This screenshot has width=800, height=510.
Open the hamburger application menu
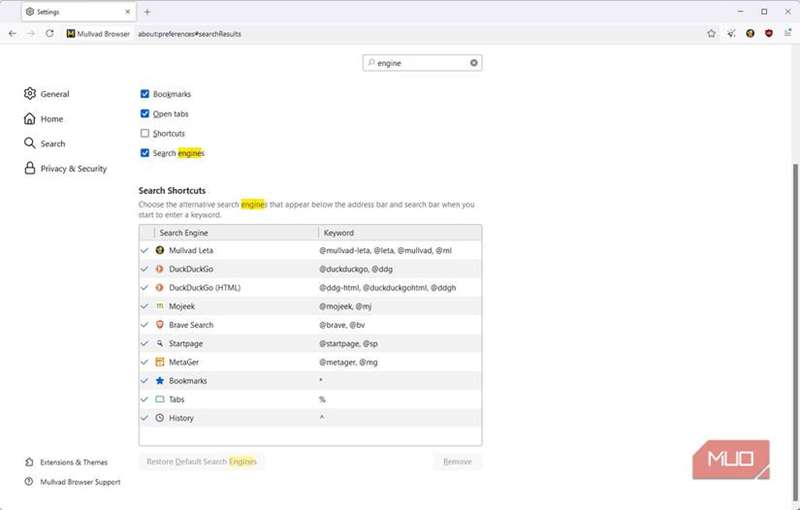pos(787,33)
